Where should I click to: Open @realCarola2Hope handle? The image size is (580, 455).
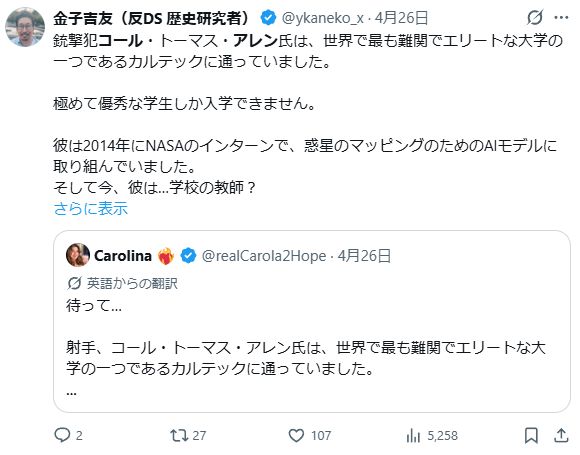click(x=264, y=256)
